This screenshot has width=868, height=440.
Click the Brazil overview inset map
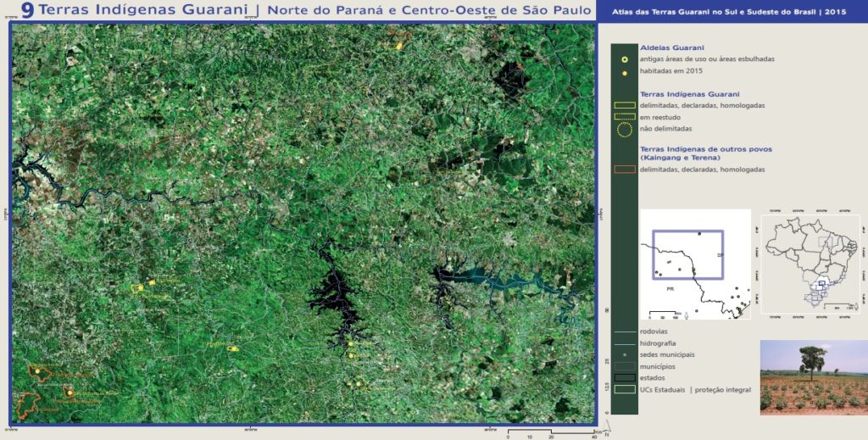(x=810, y=264)
